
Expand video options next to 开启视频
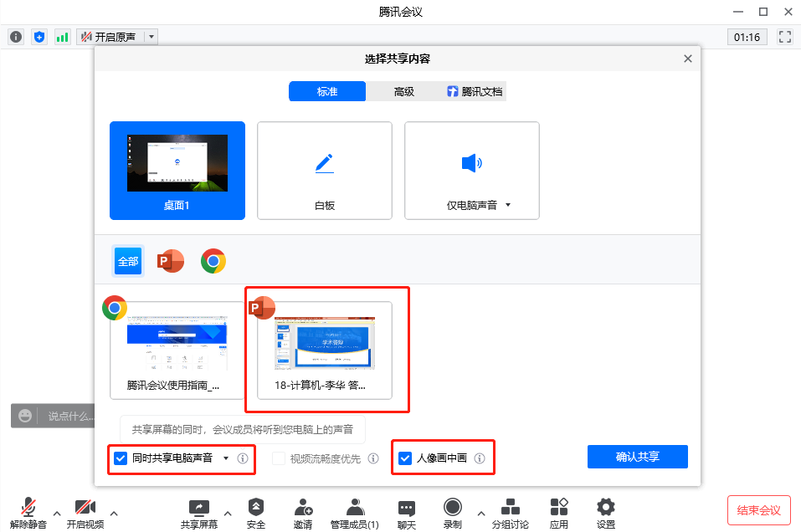tap(114, 514)
